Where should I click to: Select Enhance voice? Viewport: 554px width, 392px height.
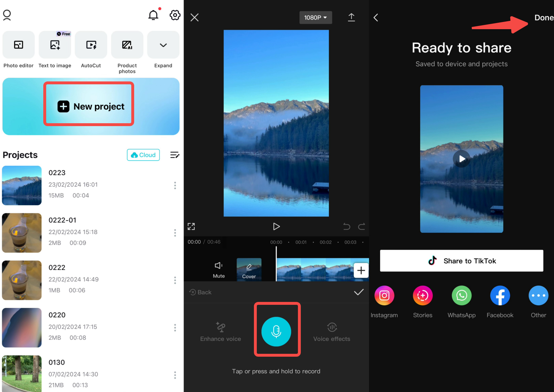220,332
